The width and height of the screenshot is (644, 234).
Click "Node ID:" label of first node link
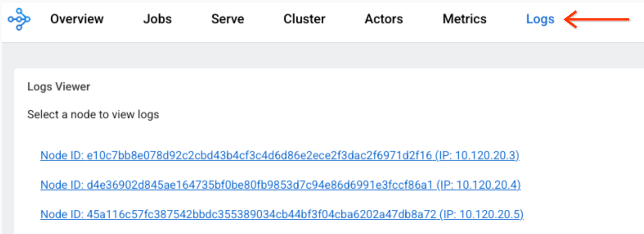(62, 156)
